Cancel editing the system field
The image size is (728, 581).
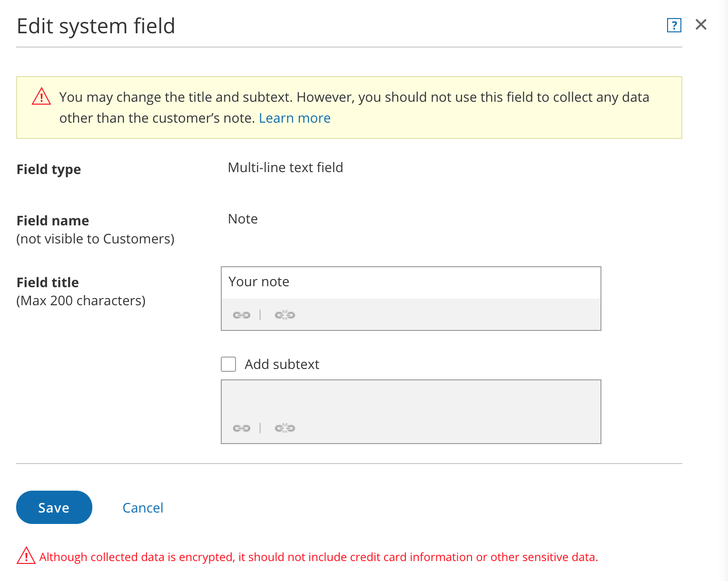(x=143, y=508)
